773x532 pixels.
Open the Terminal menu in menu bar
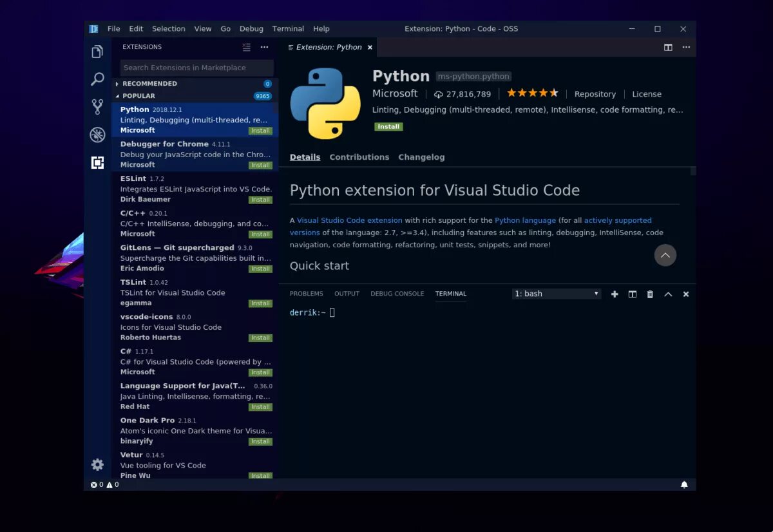click(288, 29)
